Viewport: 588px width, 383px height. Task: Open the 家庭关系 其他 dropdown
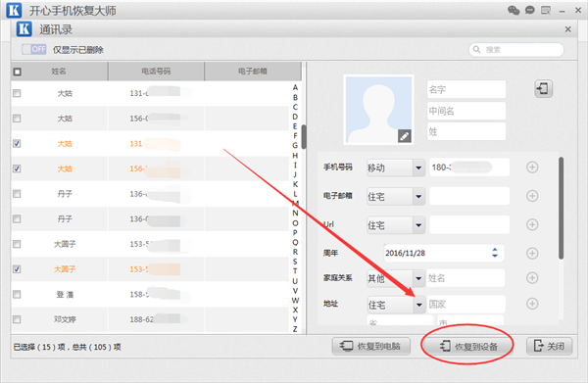coord(396,278)
